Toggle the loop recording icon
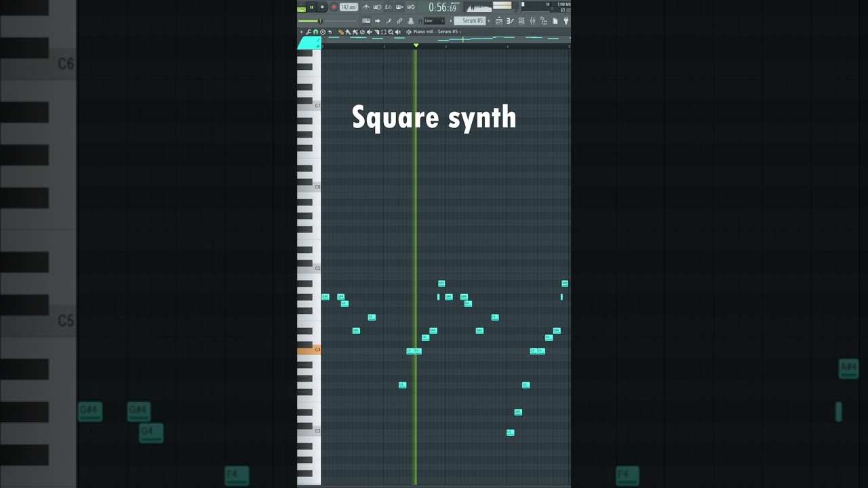868x488 pixels. pyautogui.click(x=411, y=7)
